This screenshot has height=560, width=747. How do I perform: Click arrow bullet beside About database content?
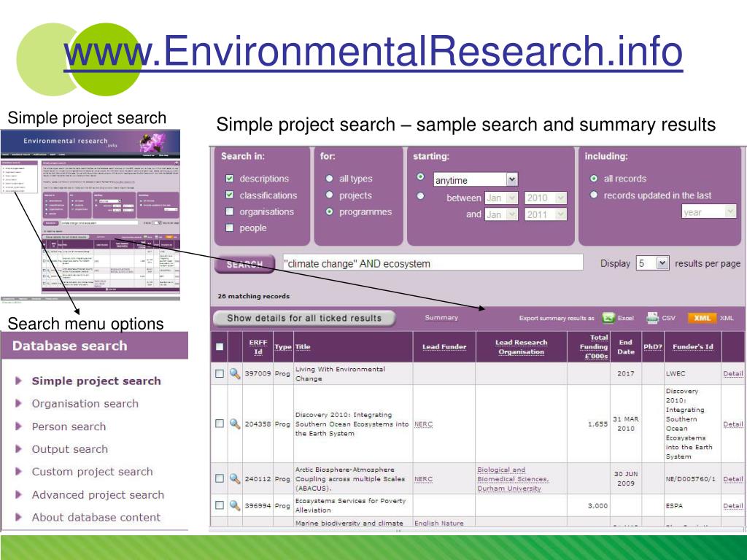(x=19, y=517)
